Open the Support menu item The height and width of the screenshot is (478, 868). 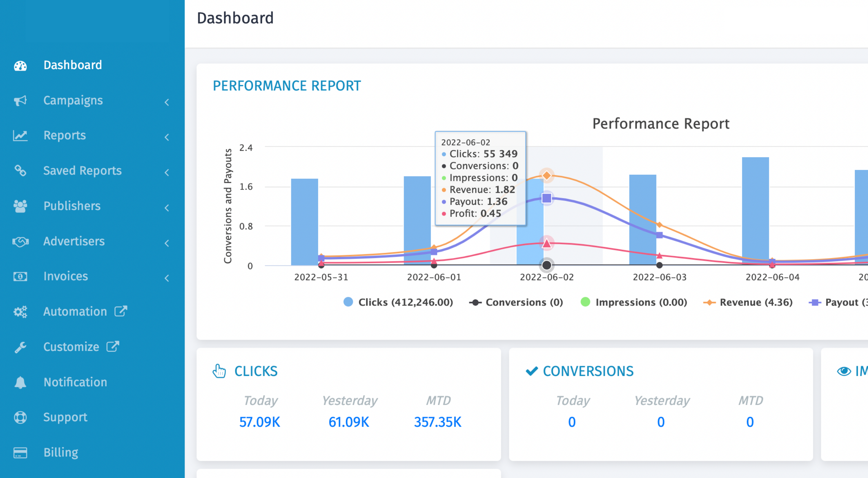[x=65, y=417]
